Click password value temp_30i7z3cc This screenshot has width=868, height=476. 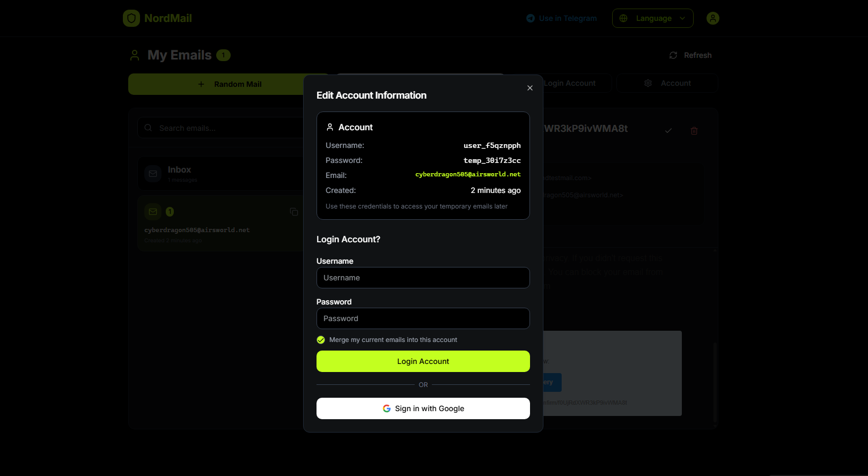click(492, 160)
